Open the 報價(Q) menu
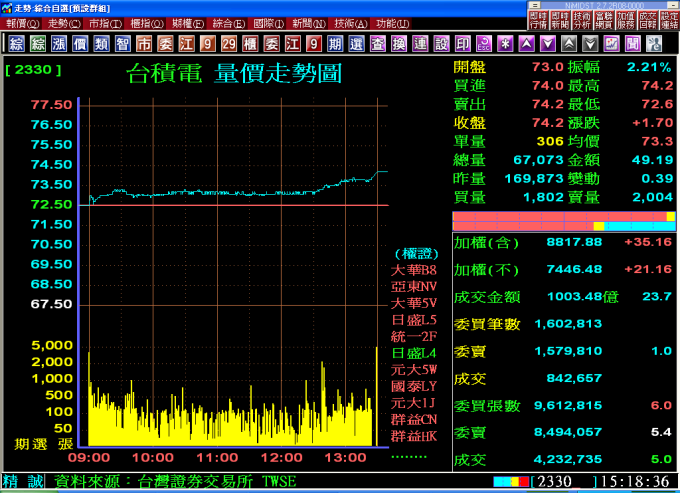Viewport: 680px width, 493px height. tap(23, 23)
